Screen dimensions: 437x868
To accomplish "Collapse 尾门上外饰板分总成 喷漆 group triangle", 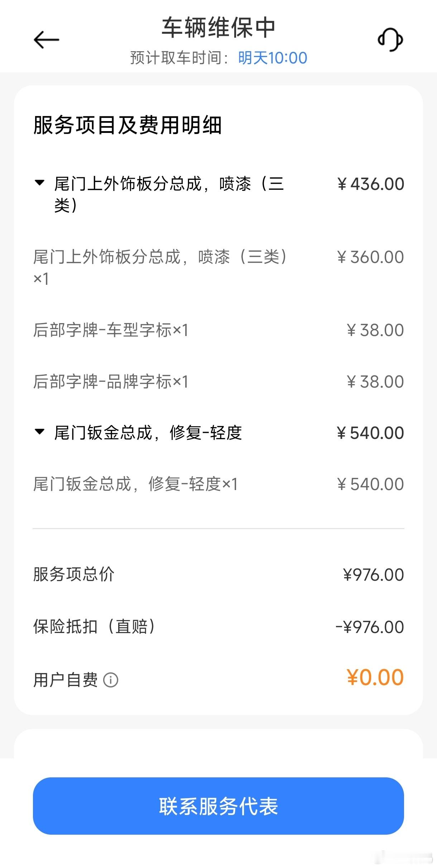I will 39,183.
